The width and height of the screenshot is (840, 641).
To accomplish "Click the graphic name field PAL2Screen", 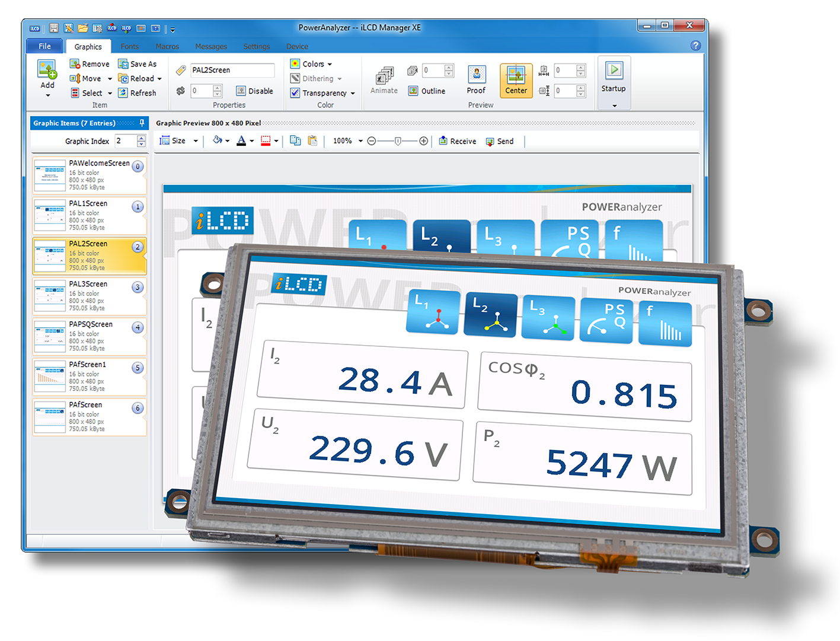I will click(x=232, y=70).
